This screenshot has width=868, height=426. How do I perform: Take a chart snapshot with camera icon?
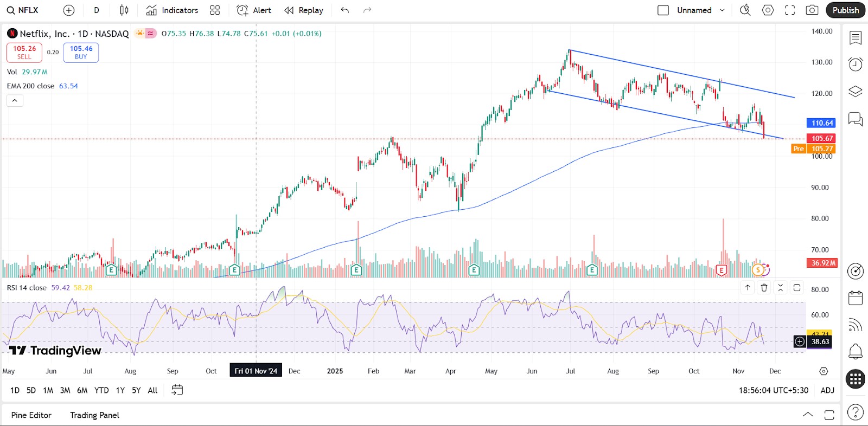812,10
